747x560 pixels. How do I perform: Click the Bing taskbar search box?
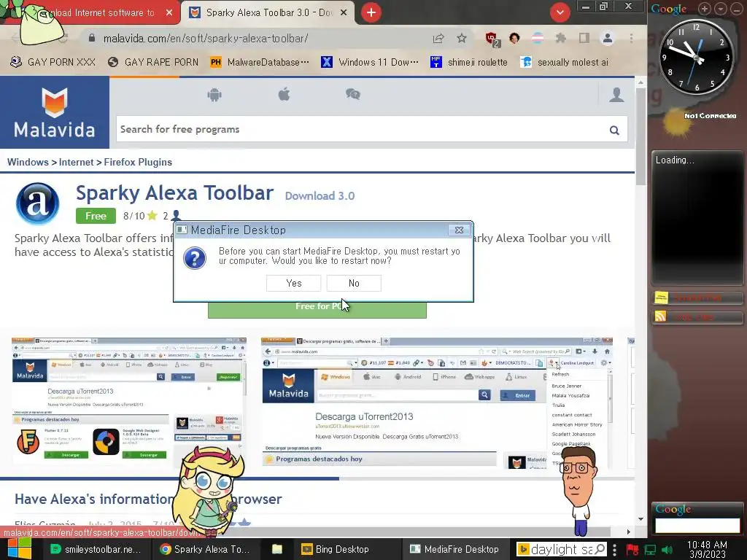[561, 550]
